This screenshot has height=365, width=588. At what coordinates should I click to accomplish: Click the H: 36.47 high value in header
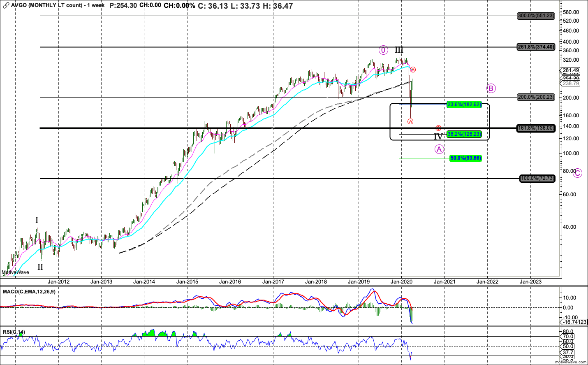tap(278, 6)
